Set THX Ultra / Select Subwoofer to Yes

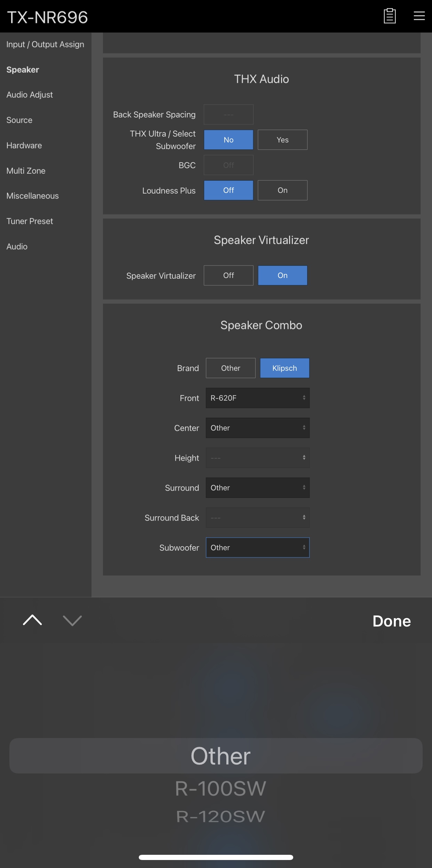[x=282, y=140]
